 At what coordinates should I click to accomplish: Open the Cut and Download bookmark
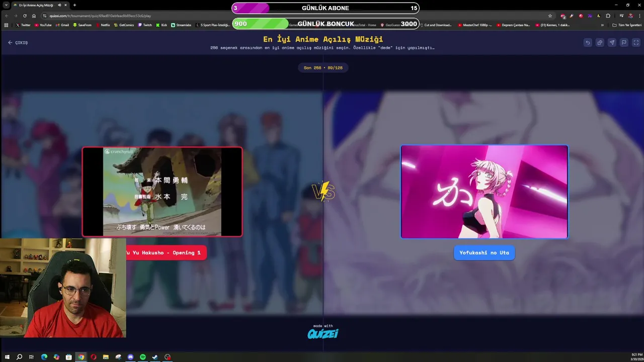436,25
